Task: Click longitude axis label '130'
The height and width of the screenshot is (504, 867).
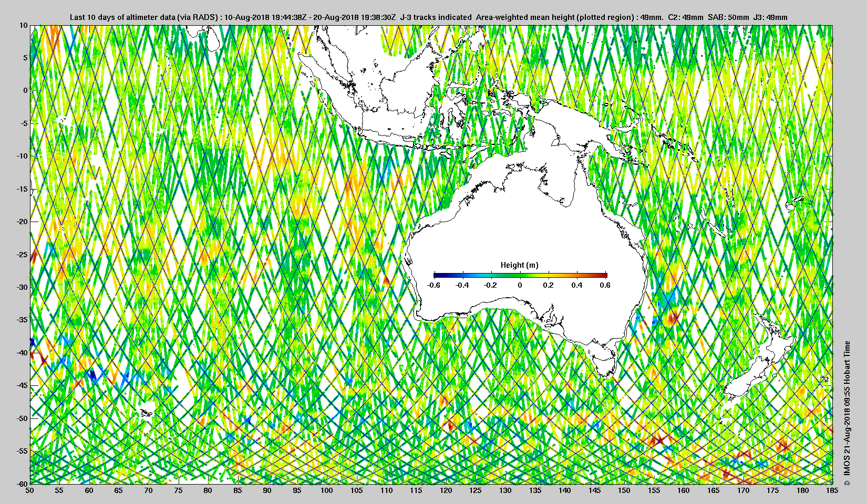Action: 505,490
